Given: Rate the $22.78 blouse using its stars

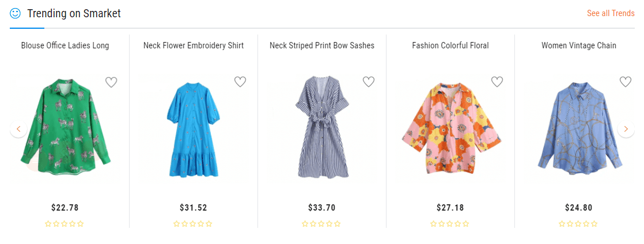Looking at the screenshot, I should click(x=65, y=224).
